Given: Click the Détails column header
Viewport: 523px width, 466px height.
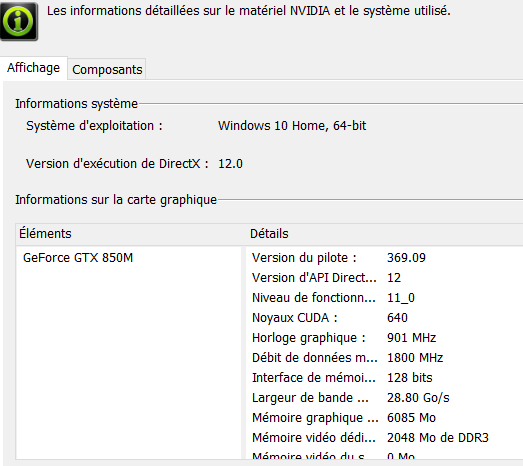Looking at the screenshot, I should [x=385, y=234].
